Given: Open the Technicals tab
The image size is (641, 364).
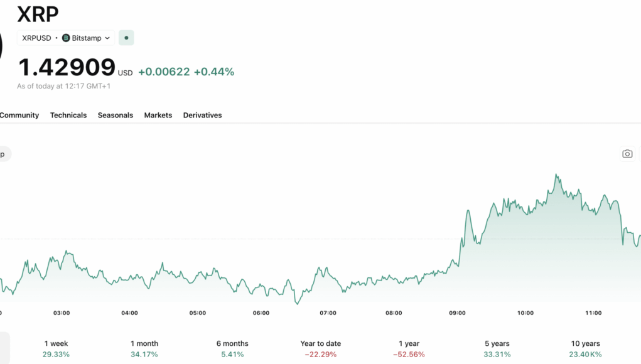Looking at the screenshot, I should (x=68, y=115).
